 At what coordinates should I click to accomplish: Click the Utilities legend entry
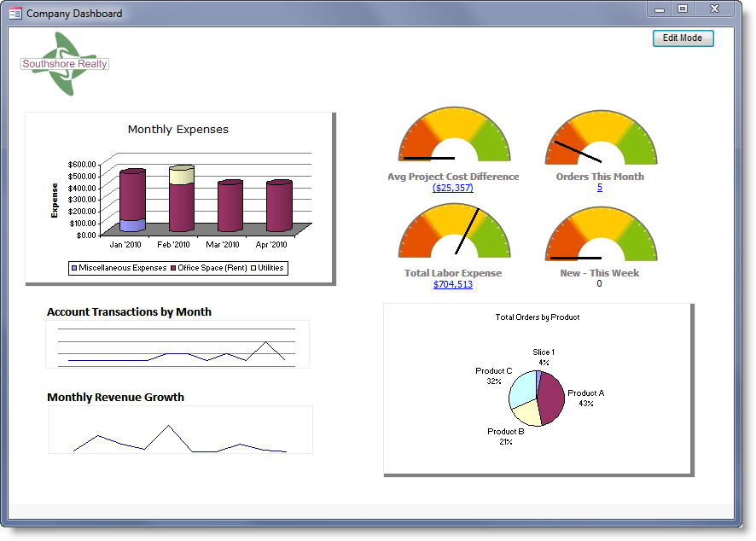click(x=270, y=267)
